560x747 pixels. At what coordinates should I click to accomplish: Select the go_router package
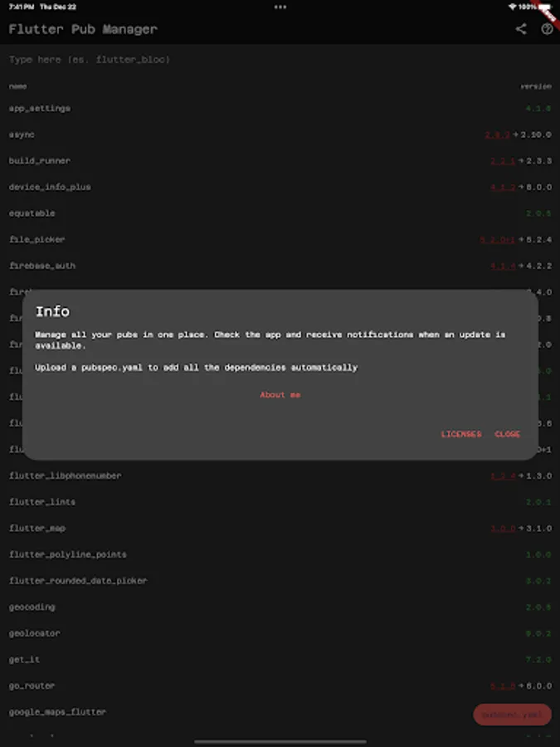[280, 686]
